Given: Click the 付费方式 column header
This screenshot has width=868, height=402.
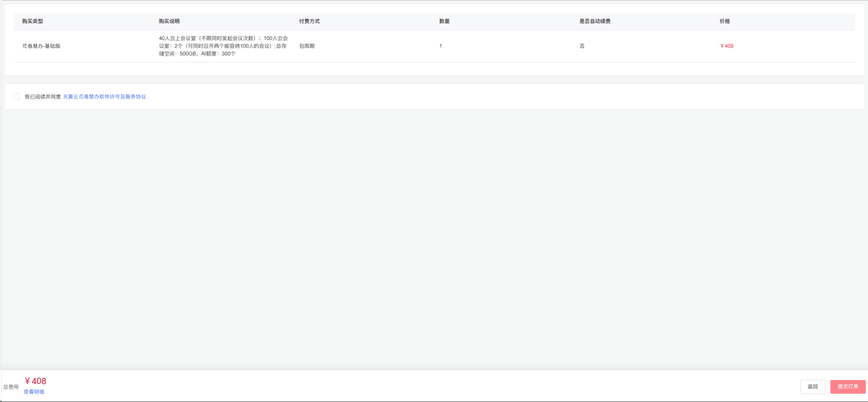Looking at the screenshot, I should pos(309,21).
